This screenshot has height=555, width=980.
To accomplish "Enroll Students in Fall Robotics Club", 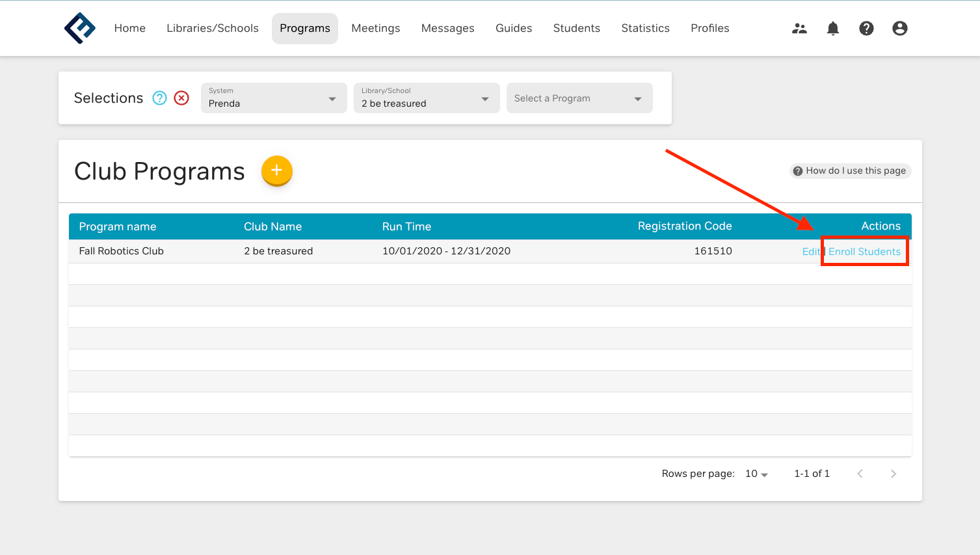I will click(864, 252).
